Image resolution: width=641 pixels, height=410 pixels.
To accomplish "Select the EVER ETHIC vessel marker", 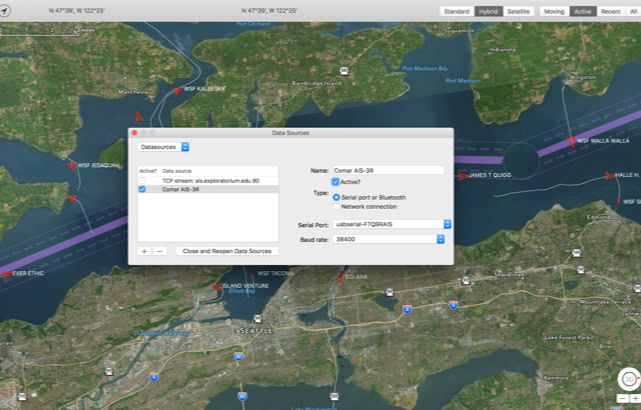I will (6, 273).
